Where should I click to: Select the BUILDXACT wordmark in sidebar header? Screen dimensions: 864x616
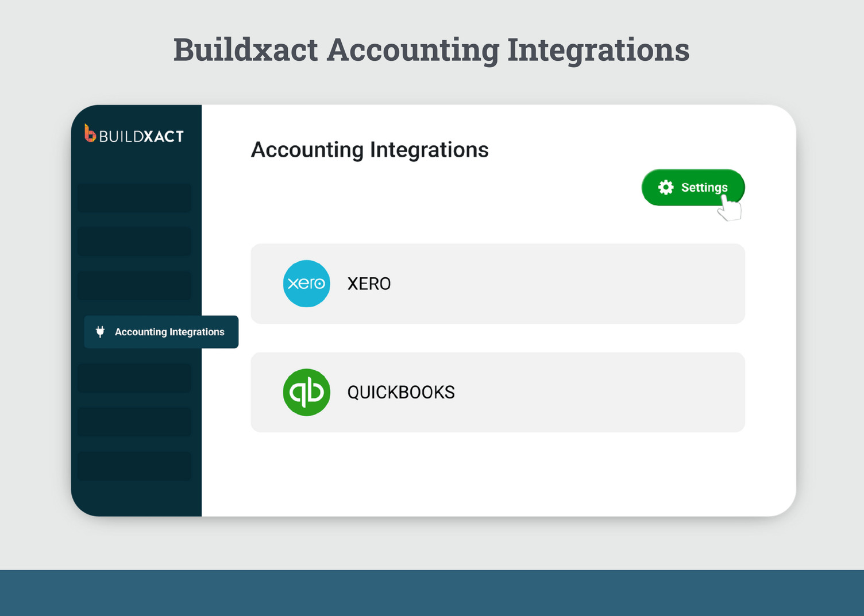coord(141,135)
